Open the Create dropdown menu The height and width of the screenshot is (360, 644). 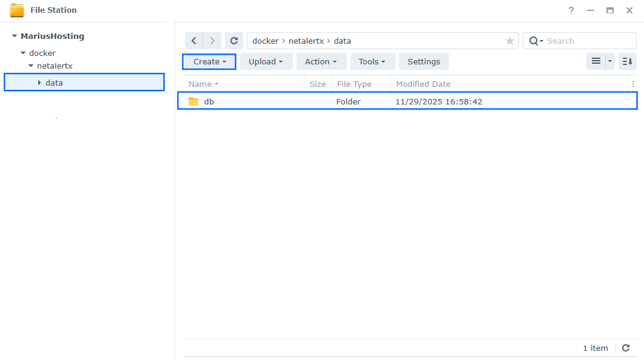(x=209, y=61)
